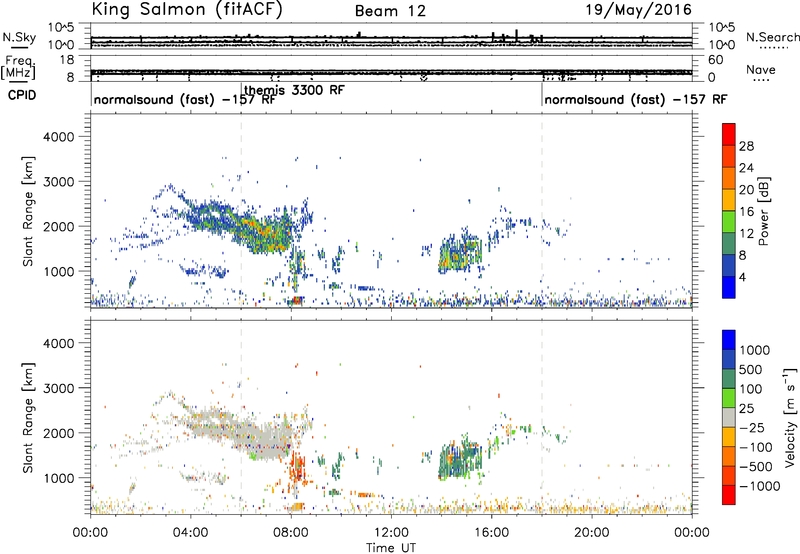Click the orange-red patch near 08:00 in velocity panel
The width and height of the screenshot is (800, 554).
tap(296, 468)
